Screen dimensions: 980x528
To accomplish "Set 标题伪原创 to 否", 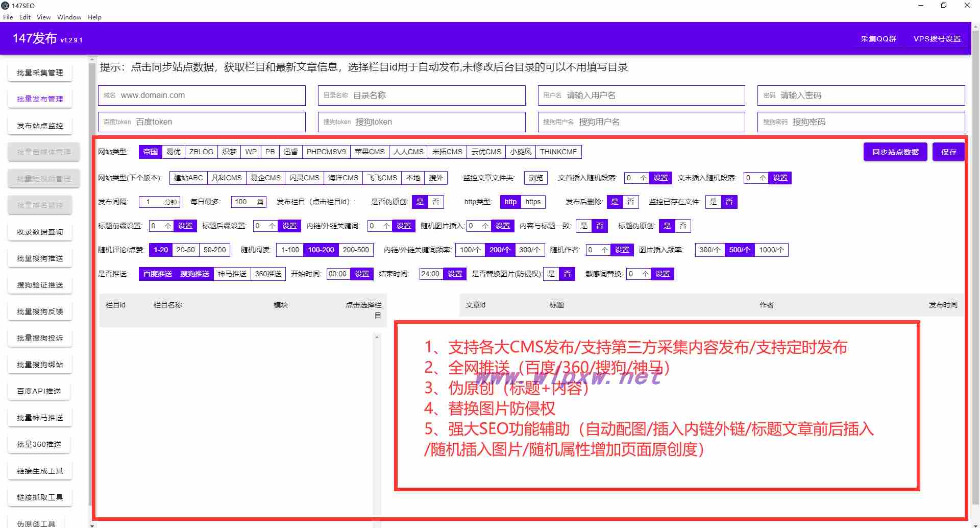I will click(x=683, y=226).
